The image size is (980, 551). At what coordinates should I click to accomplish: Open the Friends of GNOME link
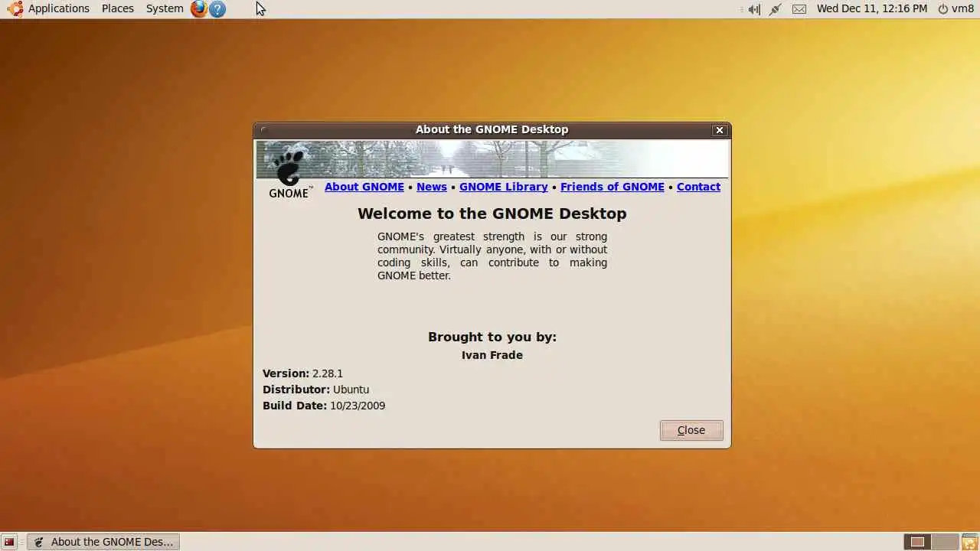coord(612,187)
